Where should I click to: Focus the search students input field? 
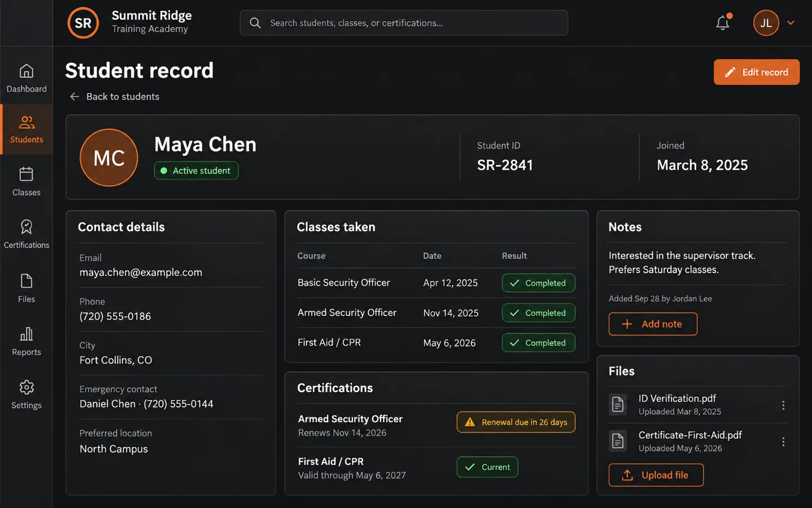pos(404,23)
